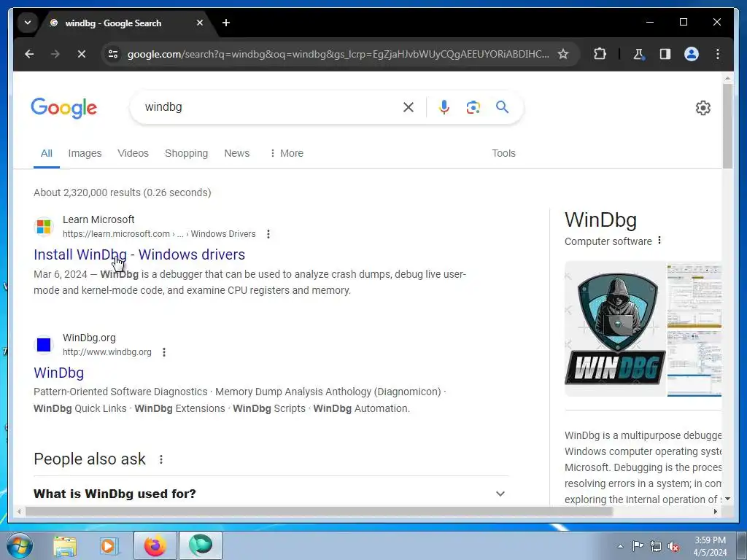The height and width of the screenshot is (560, 747).
Task: Click the vertical page scrollbar
Action: click(x=727, y=126)
